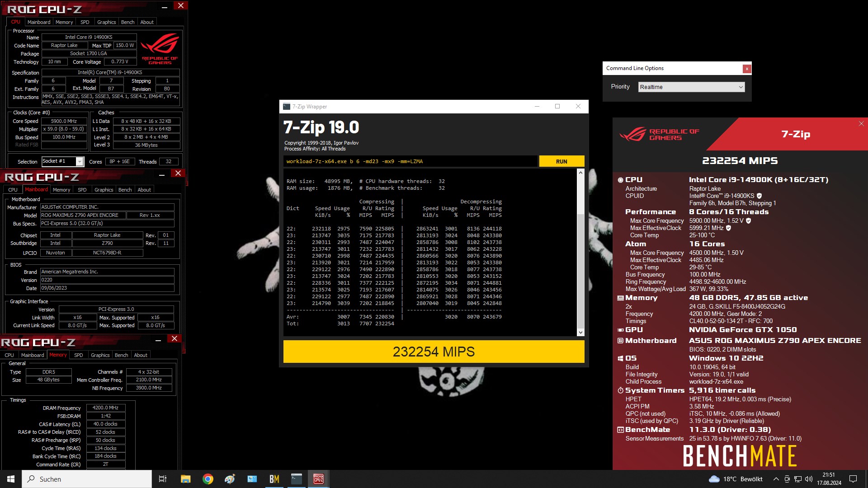
Task: Close the BenchMate 7-Zip result panel
Action: coord(861,123)
